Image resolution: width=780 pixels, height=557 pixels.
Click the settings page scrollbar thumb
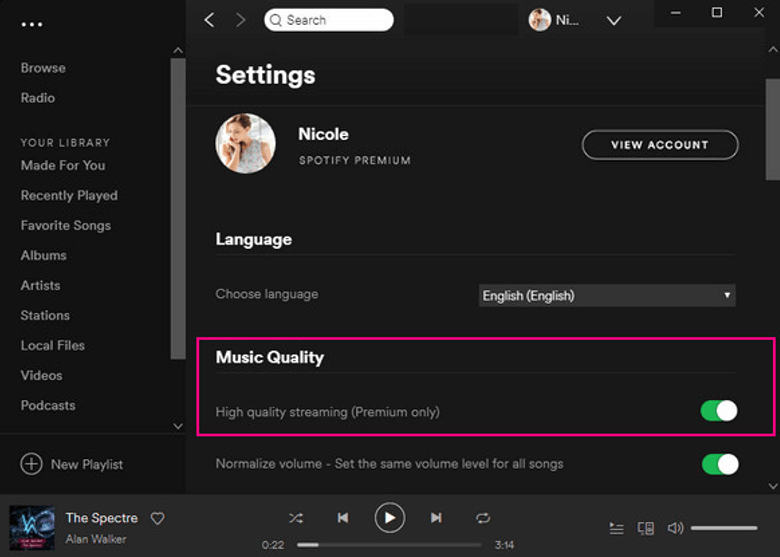coord(773,129)
